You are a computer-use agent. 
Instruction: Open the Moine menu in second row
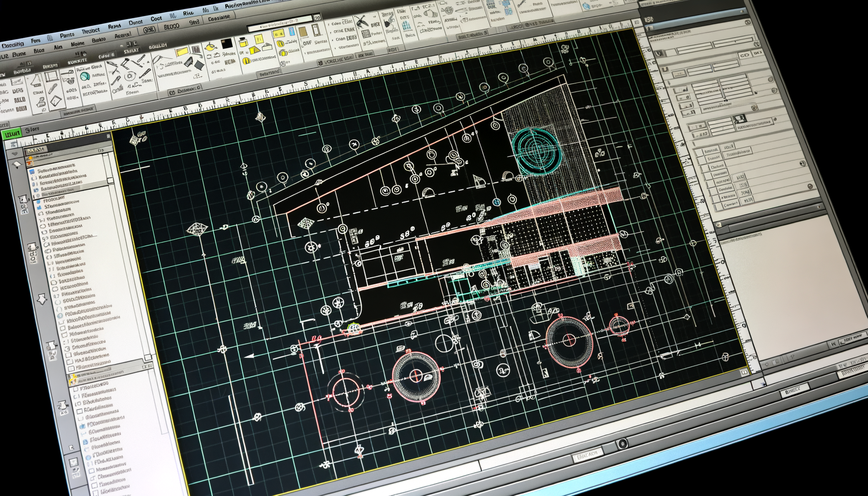pos(77,44)
